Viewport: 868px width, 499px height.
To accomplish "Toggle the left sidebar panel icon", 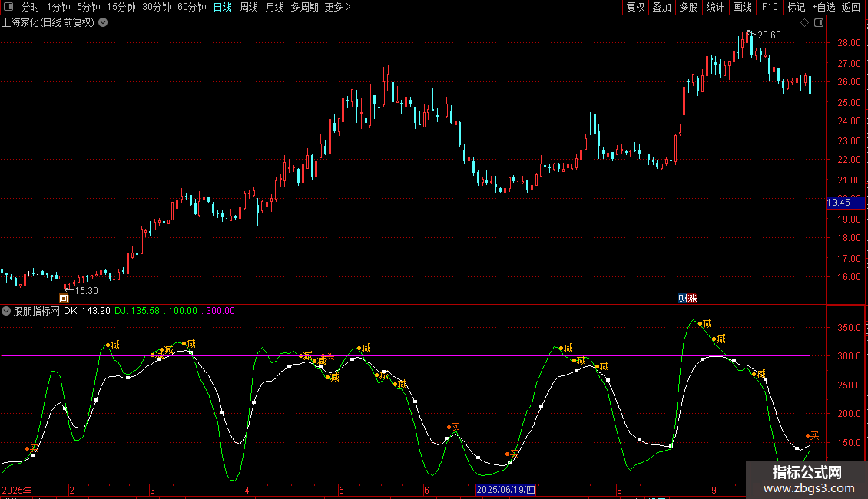I will pyautogui.click(x=8, y=8).
